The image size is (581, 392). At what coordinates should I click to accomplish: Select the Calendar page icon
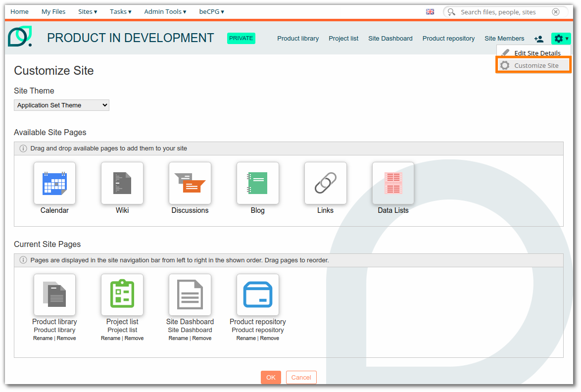click(54, 183)
